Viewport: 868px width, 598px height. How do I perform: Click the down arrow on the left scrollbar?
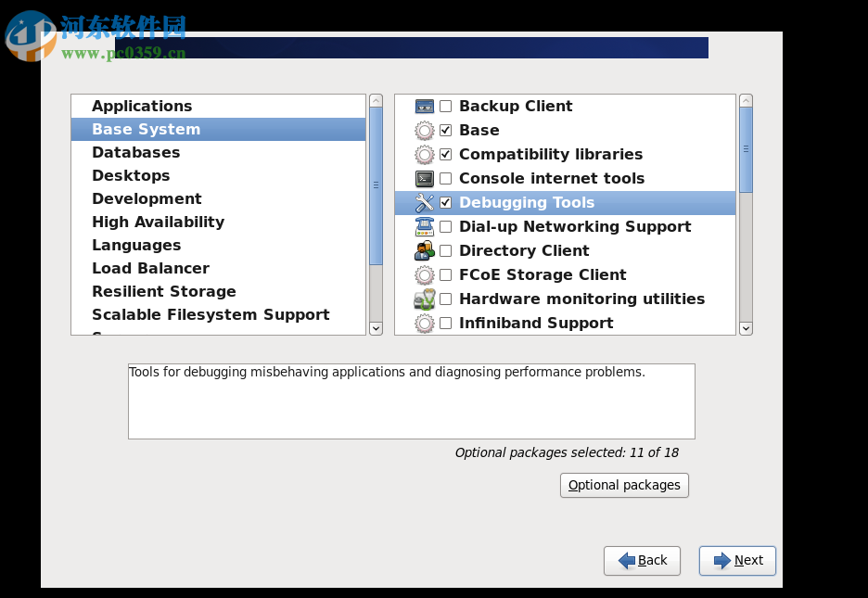point(376,328)
